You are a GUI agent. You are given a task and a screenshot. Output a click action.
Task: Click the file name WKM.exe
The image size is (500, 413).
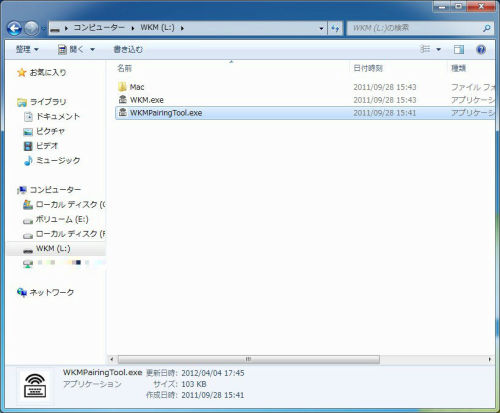tap(147, 100)
